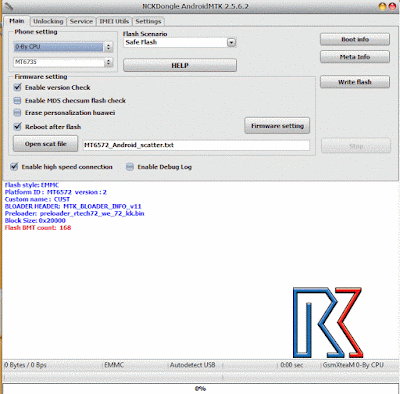Open the IMEI Utils tab
400x394 pixels.
point(114,21)
